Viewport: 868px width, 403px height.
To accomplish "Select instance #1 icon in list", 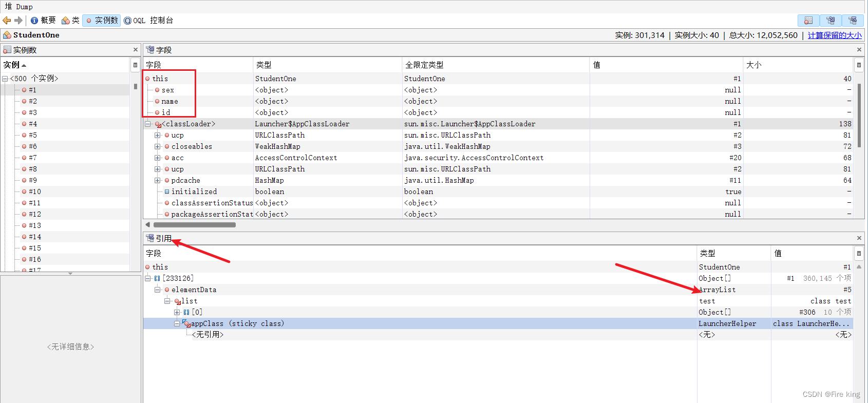I will (24, 90).
